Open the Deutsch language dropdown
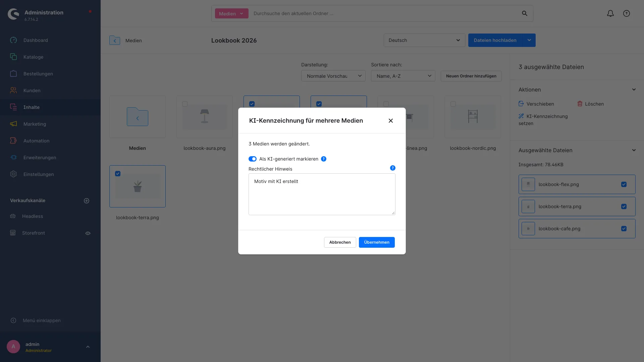Viewport: 644px width, 362px height. (x=424, y=40)
